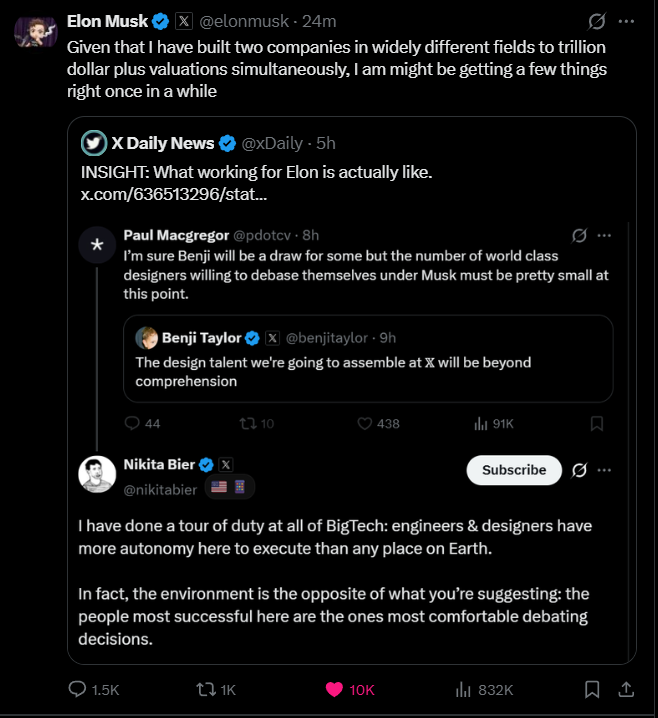View analytics showing 832K views
Image resolution: width=658 pixels, height=718 pixels.
tap(464, 689)
